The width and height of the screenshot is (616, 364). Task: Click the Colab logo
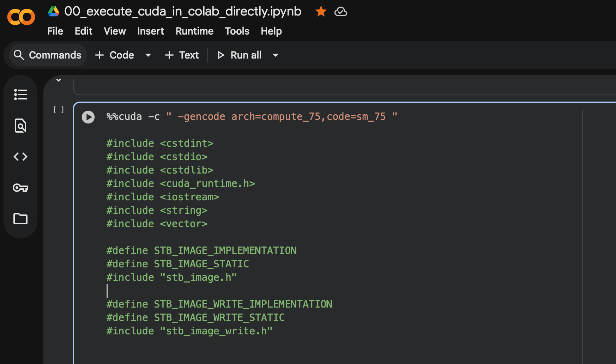click(21, 17)
